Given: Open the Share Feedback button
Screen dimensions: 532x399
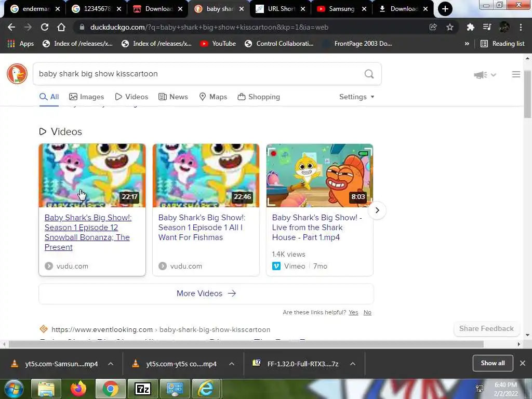Looking at the screenshot, I should tap(486, 328).
